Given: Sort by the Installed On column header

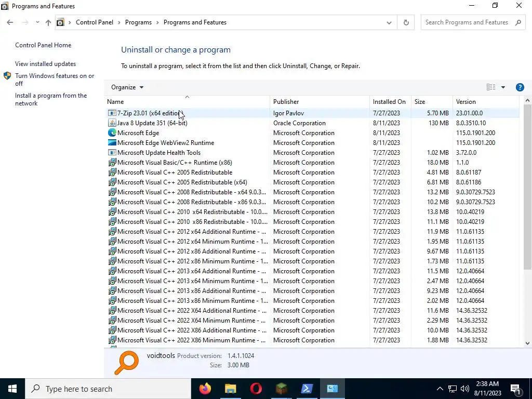Looking at the screenshot, I should (x=390, y=101).
